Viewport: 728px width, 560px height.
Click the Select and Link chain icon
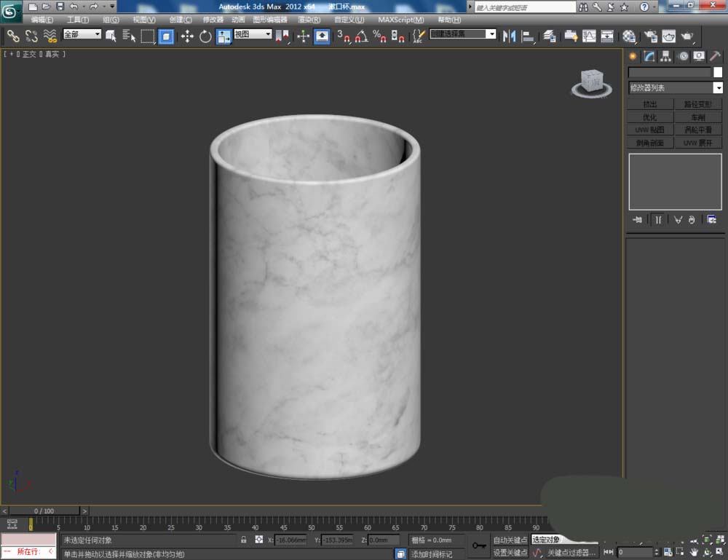click(x=13, y=36)
